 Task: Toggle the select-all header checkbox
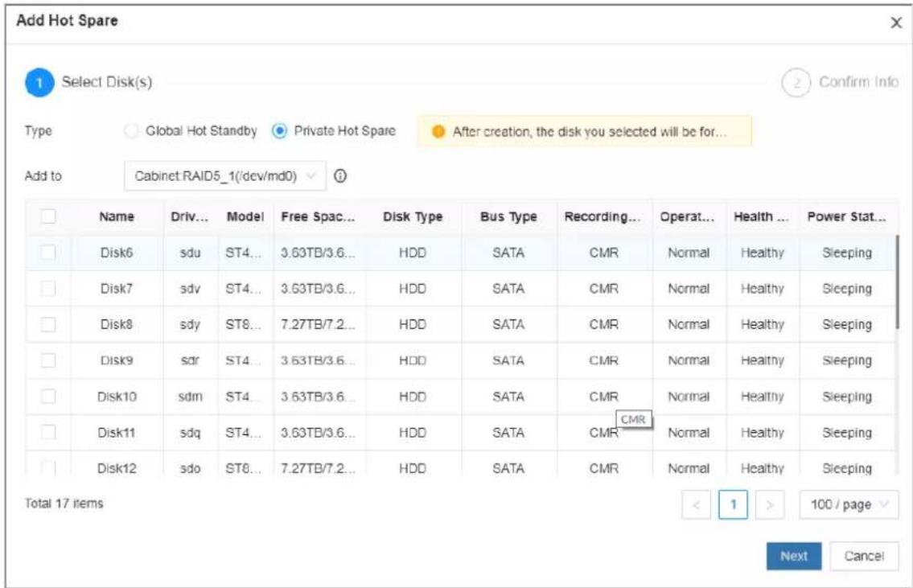(48, 216)
